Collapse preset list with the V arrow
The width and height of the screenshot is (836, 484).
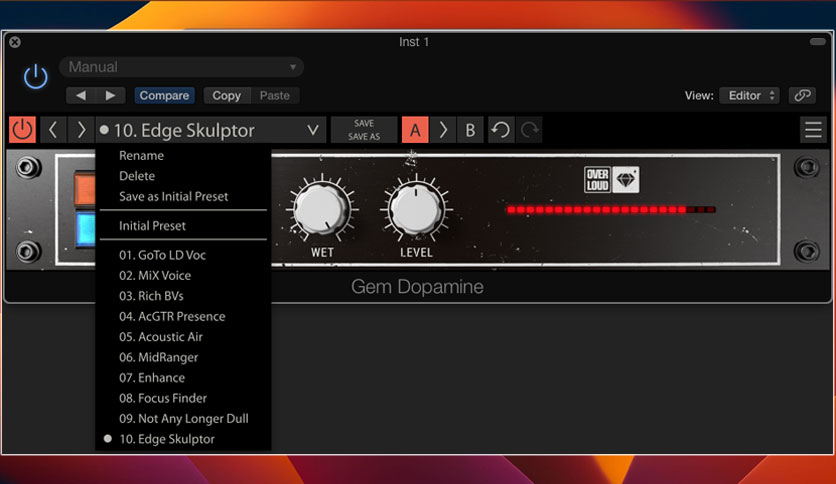click(313, 130)
